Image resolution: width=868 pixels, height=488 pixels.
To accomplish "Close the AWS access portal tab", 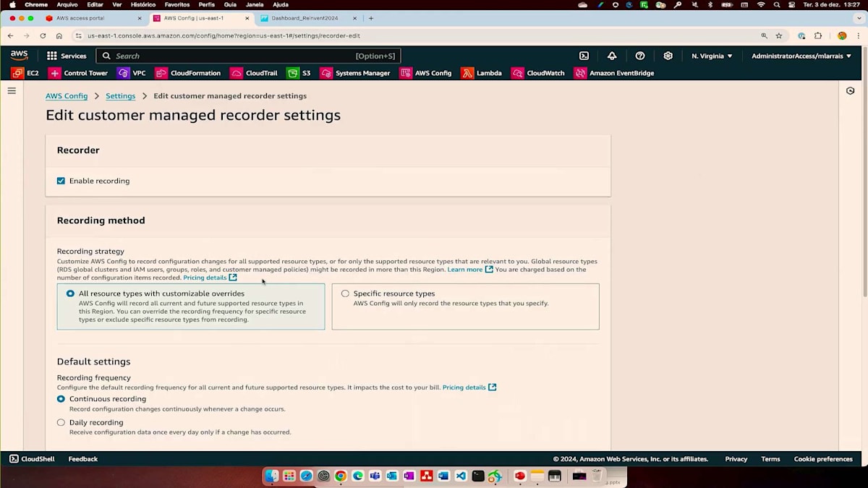I will tap(140, 18).
